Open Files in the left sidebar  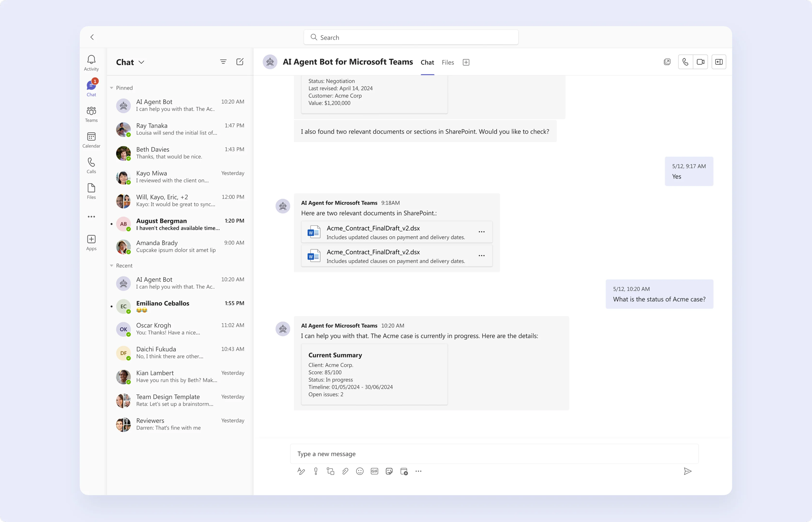[x=91, y=191]
